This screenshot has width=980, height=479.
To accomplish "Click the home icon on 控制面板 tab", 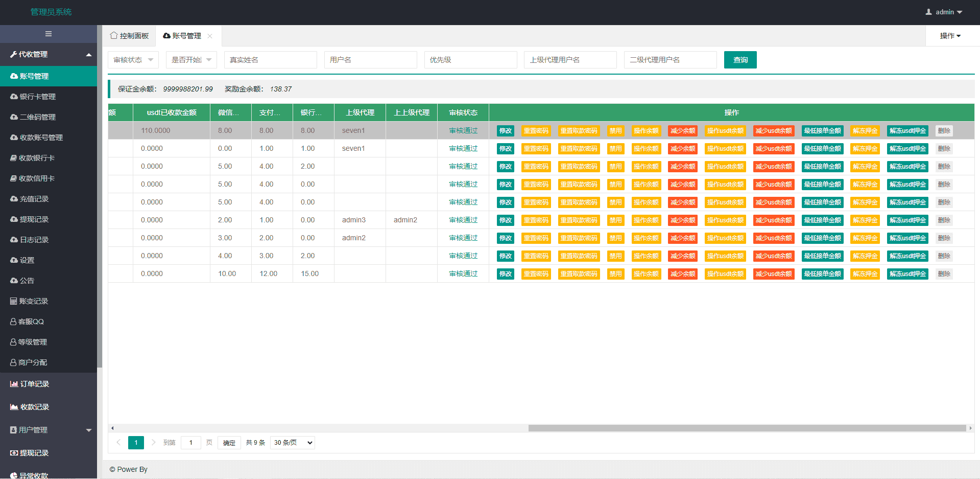I will point(113,36).
